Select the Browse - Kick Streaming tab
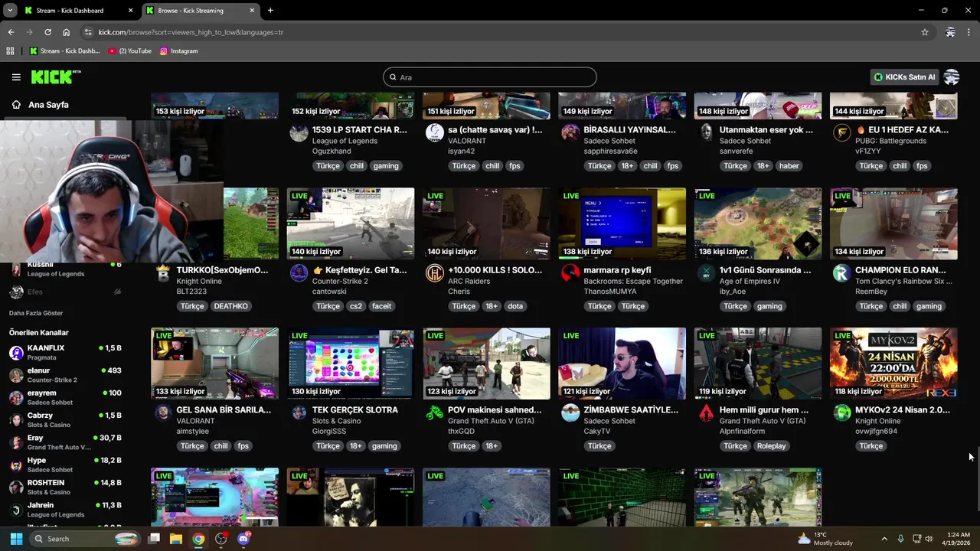The height and width of the screenshot is (551, 980). [x=200, y=11]
